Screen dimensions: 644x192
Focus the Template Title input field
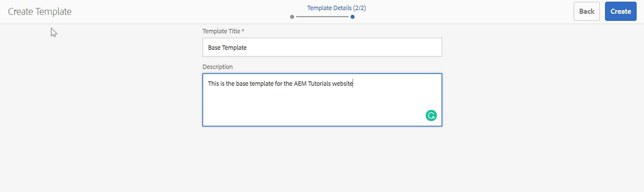322,47
